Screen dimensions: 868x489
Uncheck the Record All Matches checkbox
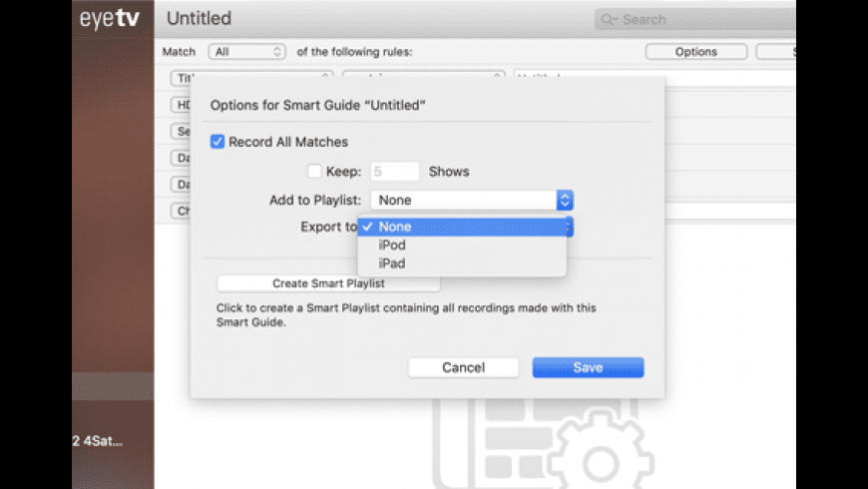(217, 142)
